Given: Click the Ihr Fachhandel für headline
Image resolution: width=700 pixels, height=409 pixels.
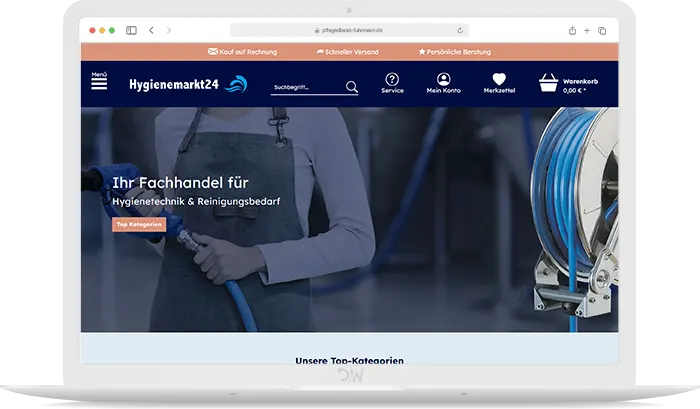Looking at the screenshot, I should coord(180,183).
